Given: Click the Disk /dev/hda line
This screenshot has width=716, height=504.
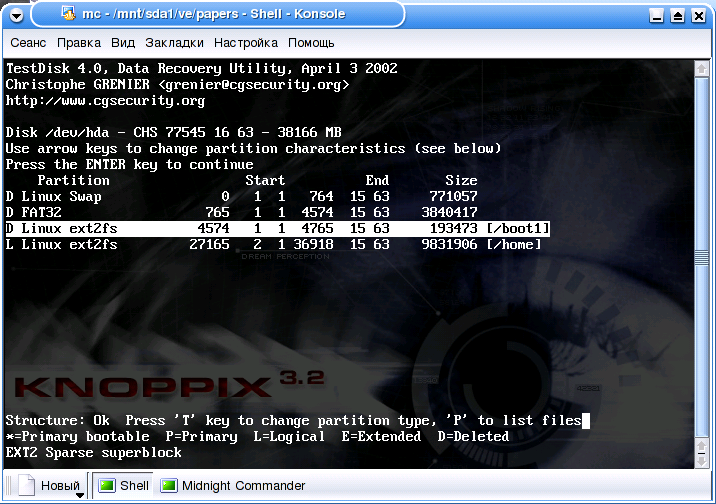Looking at the screenshot, I should pyautogui.click(x=174, y=132).
